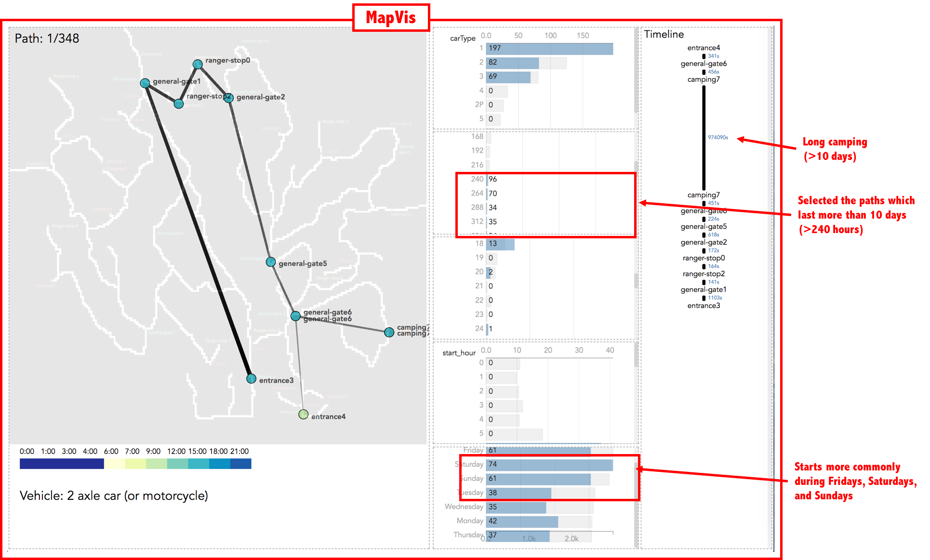
Task: Click the entrance4 green map node
Action: pos(303,414)
